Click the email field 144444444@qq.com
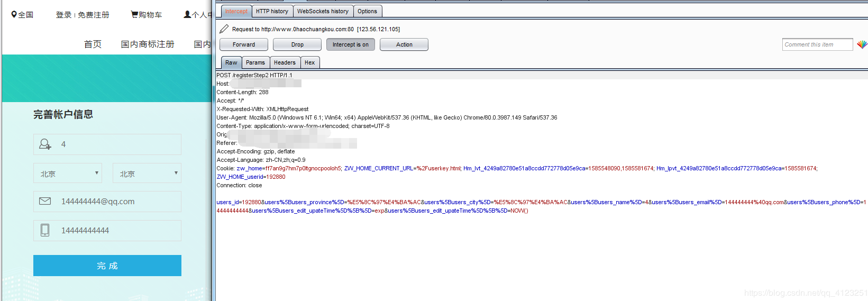868x301 pixels. click(x=107, y=201)
